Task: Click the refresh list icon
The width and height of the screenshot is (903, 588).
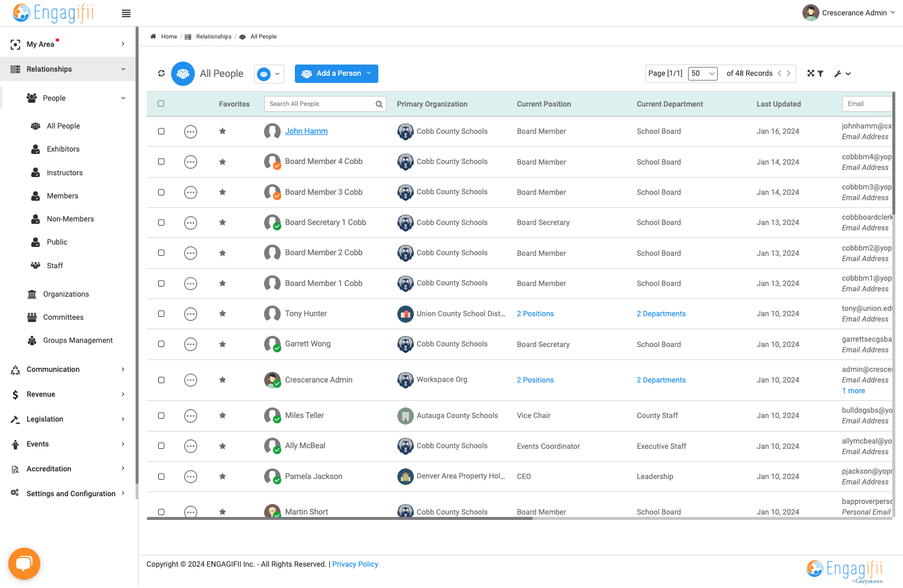Action: coord(161,73)
